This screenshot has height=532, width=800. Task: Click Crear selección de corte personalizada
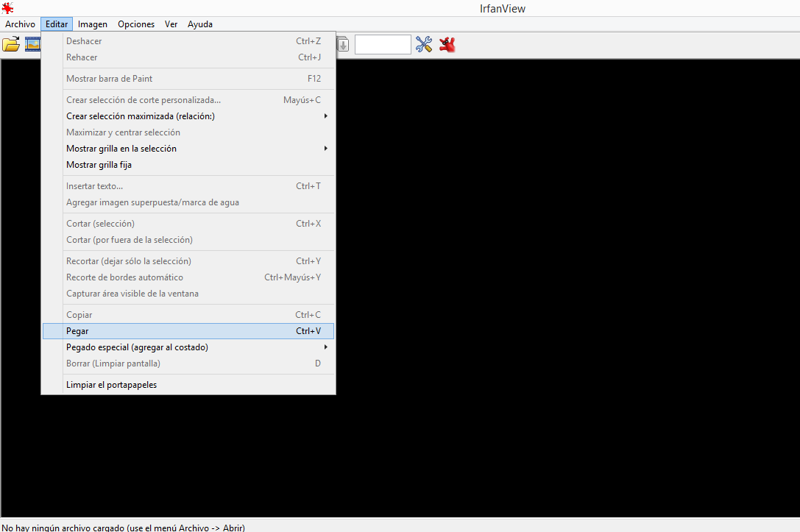[188, 100]
